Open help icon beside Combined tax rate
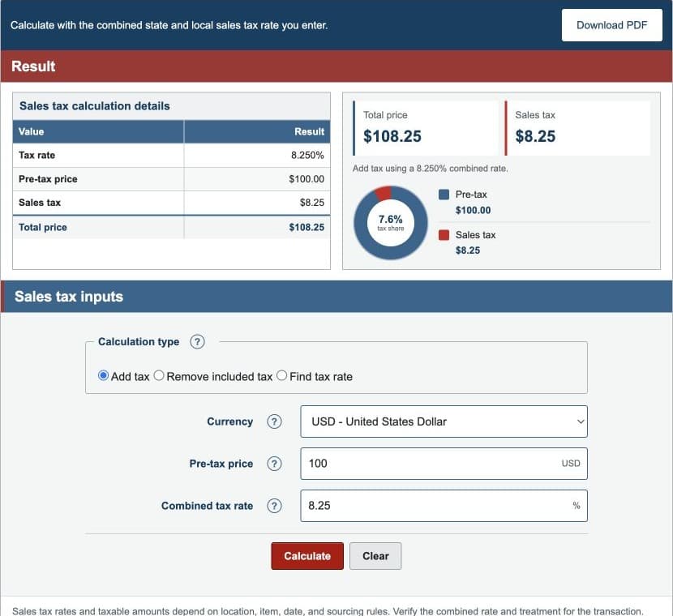Image resolution: width=673 pixels, height=616 pixels. point(274,506)
